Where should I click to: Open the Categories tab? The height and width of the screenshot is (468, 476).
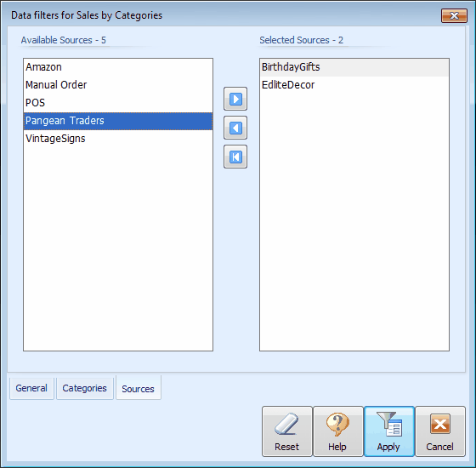pyautogui.click(x=85, y=388)
